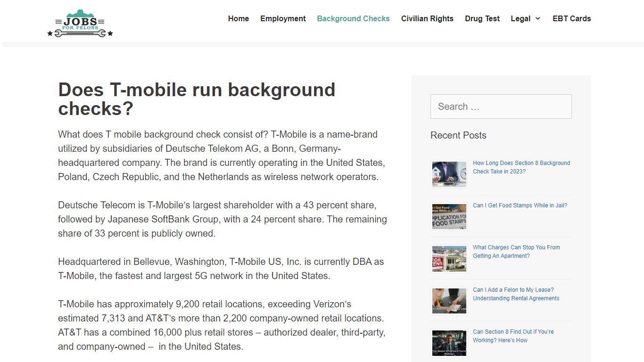Open the post thumbnail for Section 8 Background Check

[x=449, y=174]
